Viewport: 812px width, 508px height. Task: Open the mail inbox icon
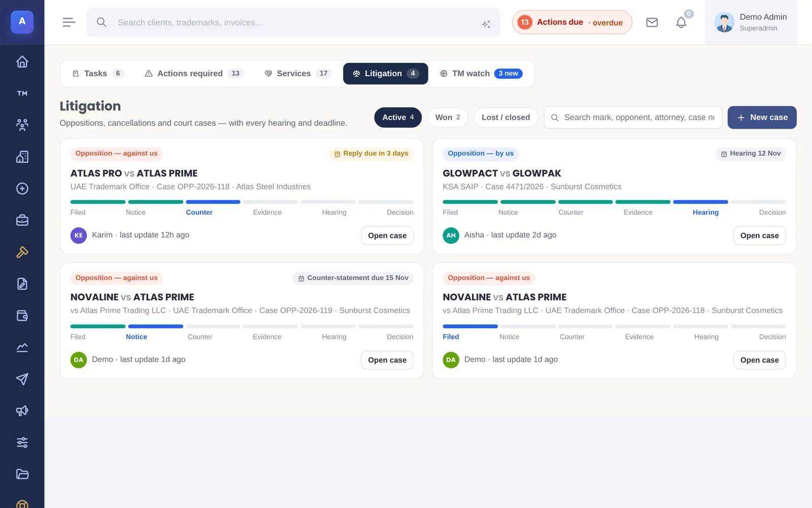click(x=652, y=22)
